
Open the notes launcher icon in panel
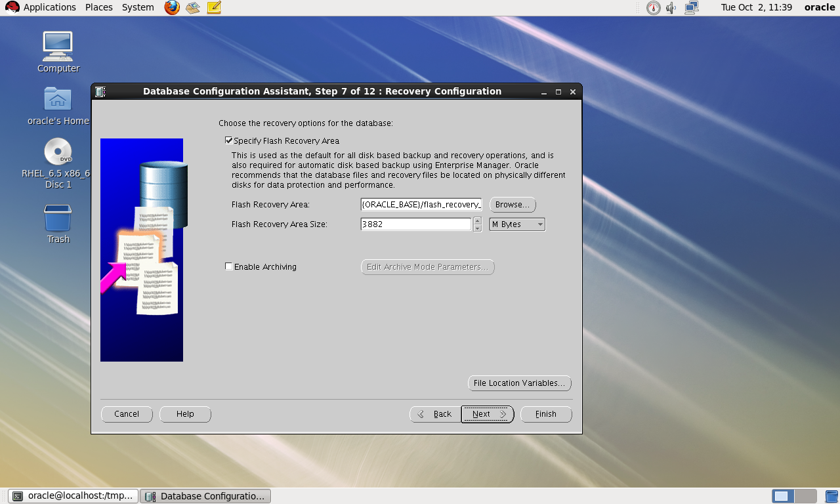[x=214, y=8]
